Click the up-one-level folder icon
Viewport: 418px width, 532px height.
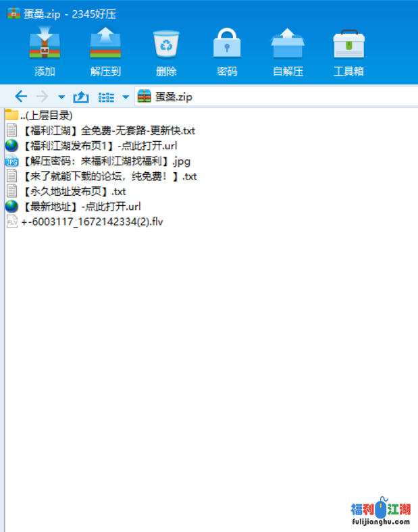[x=81, y=97]
